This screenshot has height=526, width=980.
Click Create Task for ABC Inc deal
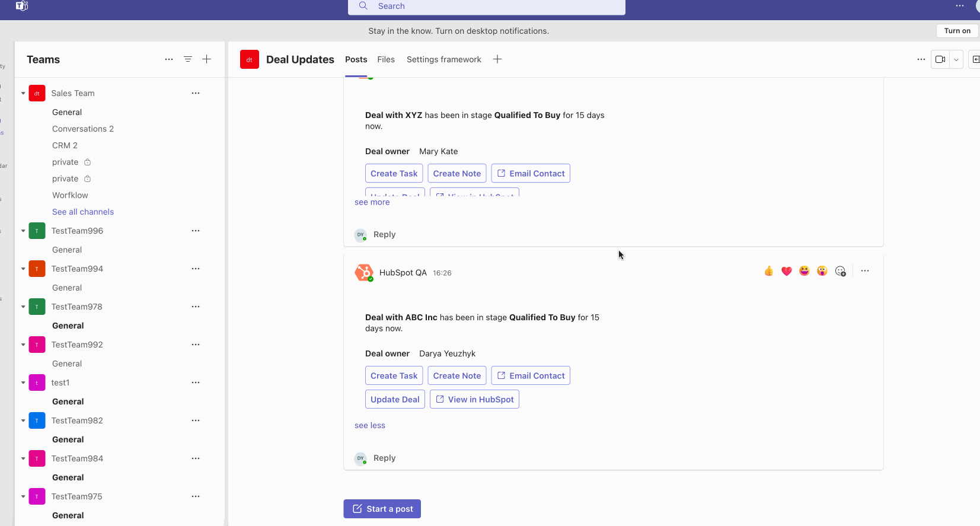point(394,375)
